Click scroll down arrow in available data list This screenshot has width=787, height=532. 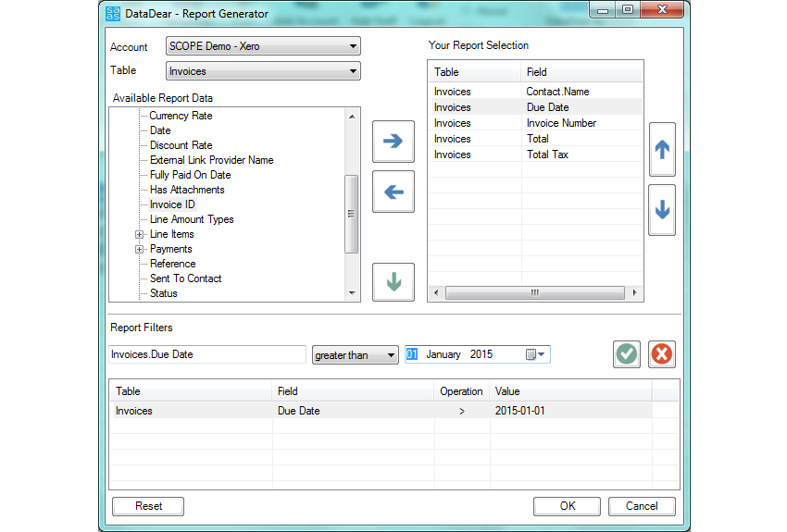click(x=352, y=292)
